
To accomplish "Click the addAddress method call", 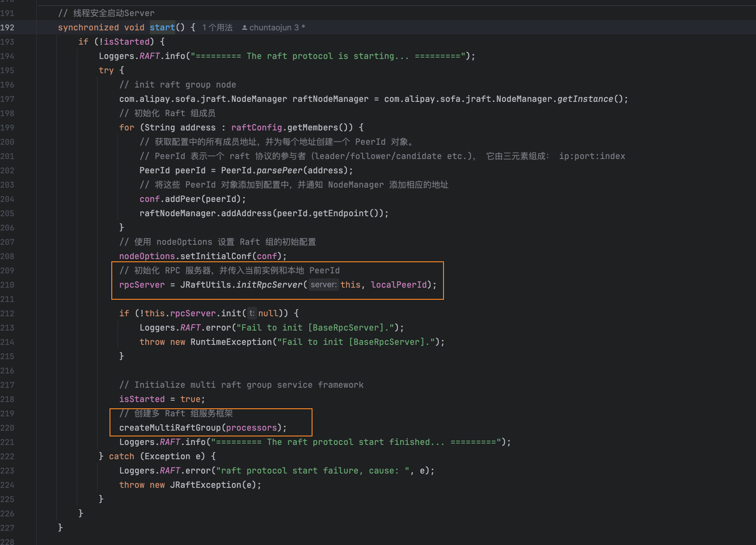I will (246, 214).
